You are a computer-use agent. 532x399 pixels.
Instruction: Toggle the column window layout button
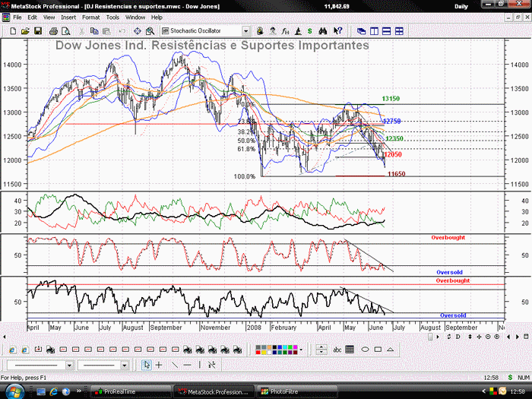click(374, 31)
